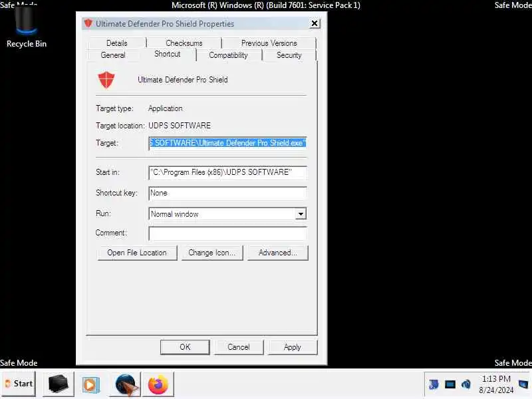
Task: Click the Start in field
Action: (x=227, y=172)
